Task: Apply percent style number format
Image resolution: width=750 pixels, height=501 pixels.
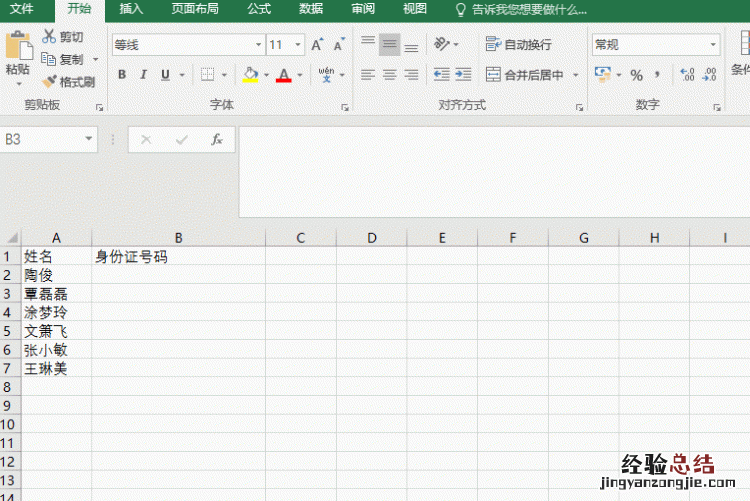Action: 635,75
